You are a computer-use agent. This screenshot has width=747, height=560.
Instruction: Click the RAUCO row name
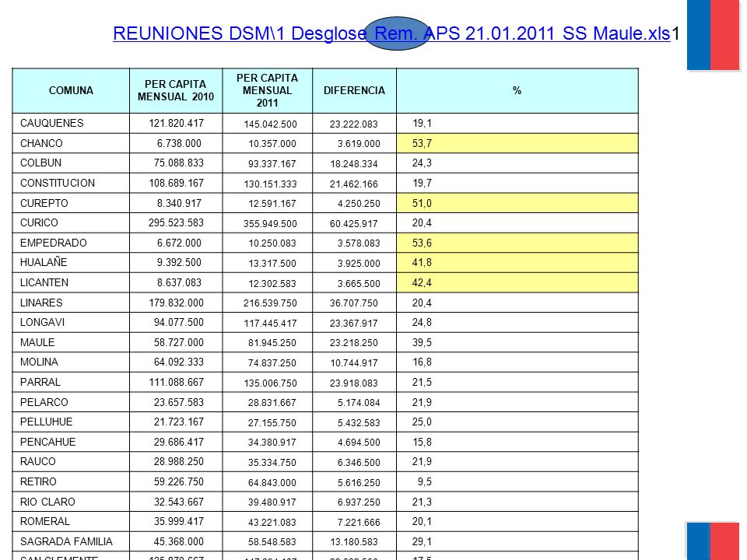(x=37, y=461)
